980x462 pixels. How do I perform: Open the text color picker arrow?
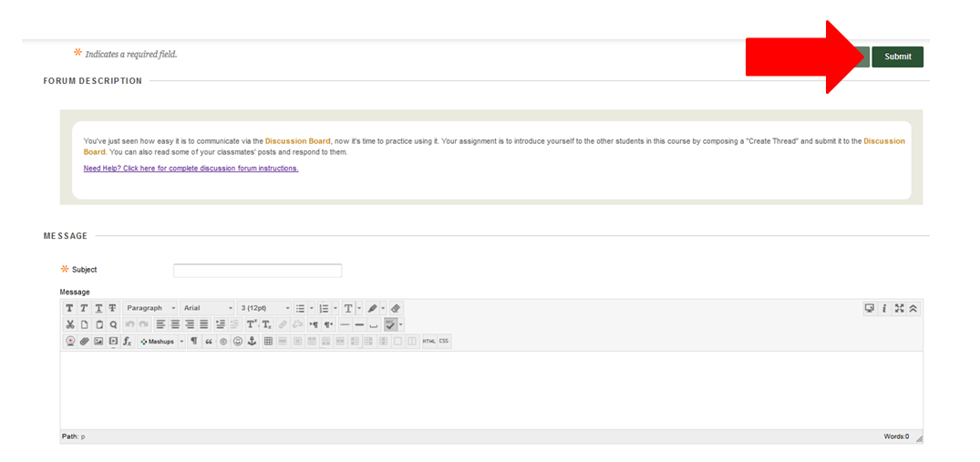pos(359,308)
